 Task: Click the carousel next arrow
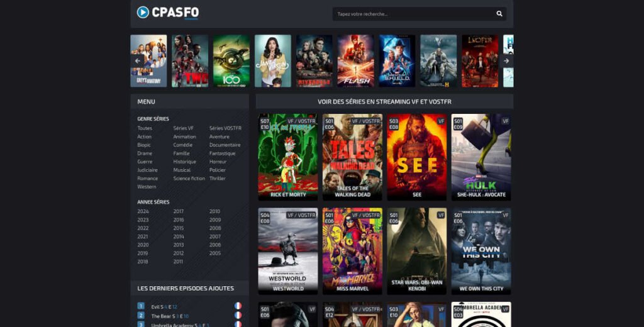click(506, 61)
